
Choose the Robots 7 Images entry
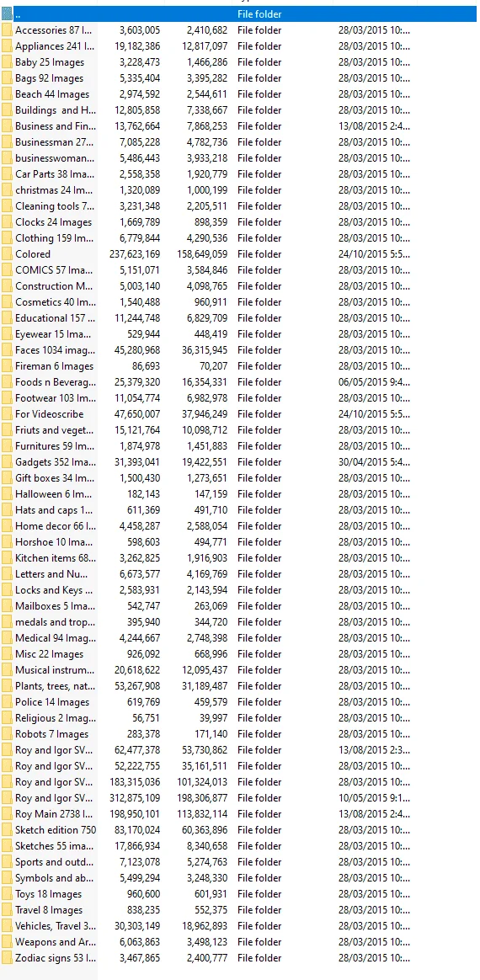tap(52, 734)
